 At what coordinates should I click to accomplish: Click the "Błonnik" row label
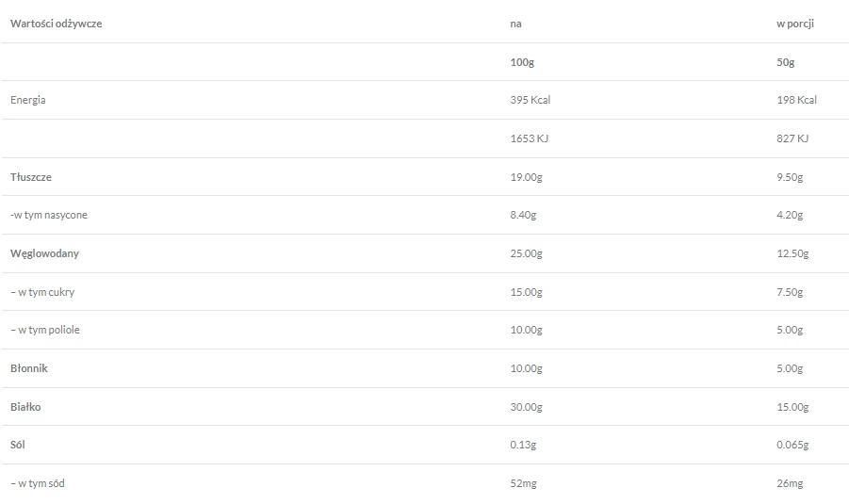pos(29,368)
